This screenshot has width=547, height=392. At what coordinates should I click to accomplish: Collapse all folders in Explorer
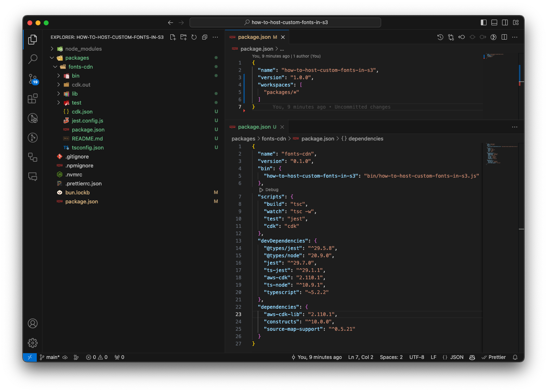tap(205, 37)
